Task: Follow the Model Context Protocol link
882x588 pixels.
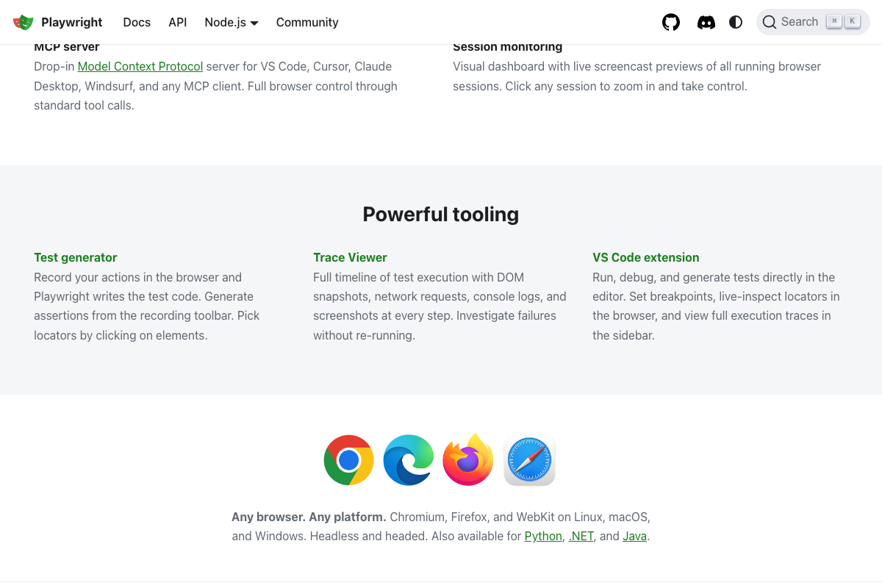Action: click(140, 66)
